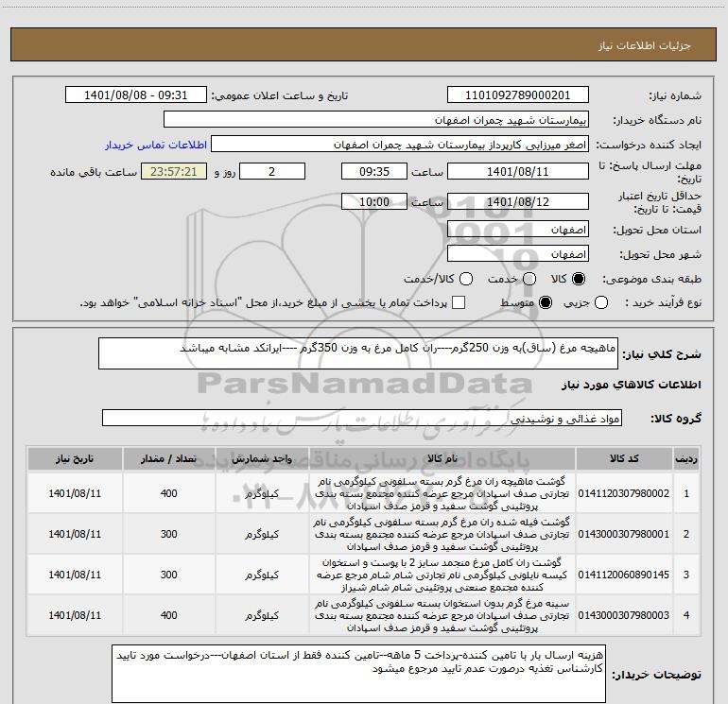Open the اطلاعات تماس خریدار link
The height and width of the screenshot is (704, 728).
click(156, 145)
